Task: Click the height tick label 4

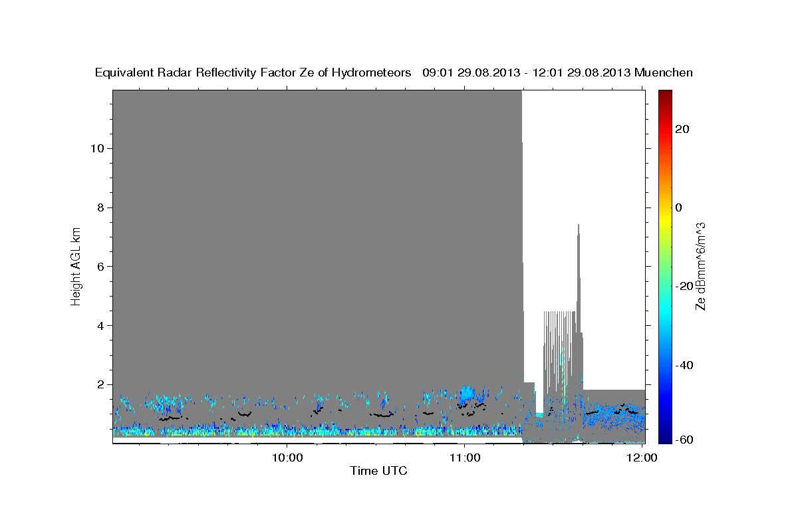Action: tap(101, 325)
